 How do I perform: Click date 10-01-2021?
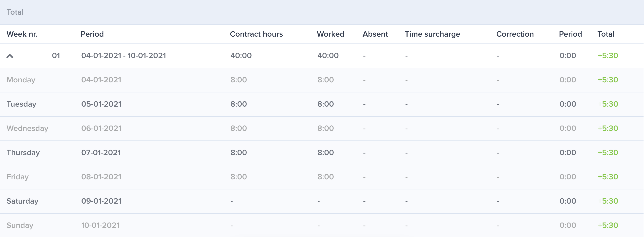click(100, 225)
